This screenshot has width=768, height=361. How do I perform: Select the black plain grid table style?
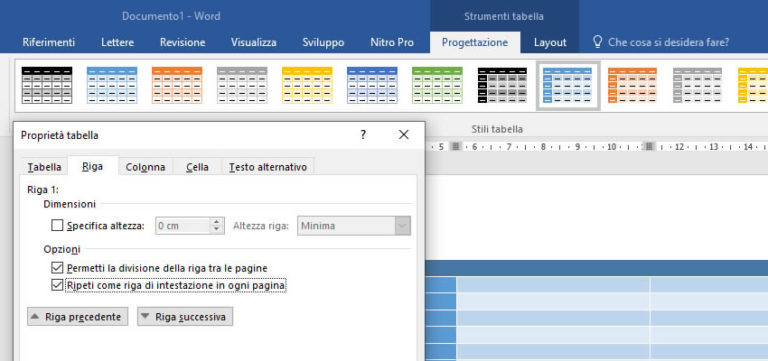47,85
